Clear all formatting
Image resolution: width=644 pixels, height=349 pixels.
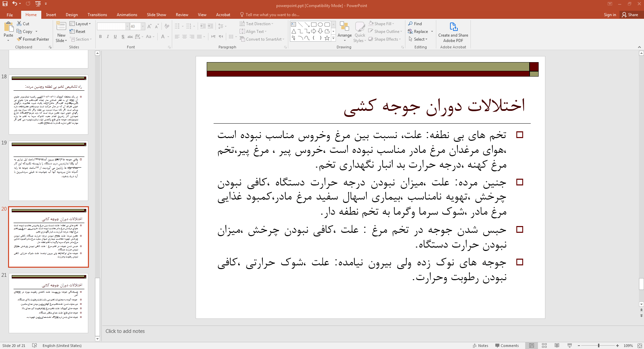[167, 26]
